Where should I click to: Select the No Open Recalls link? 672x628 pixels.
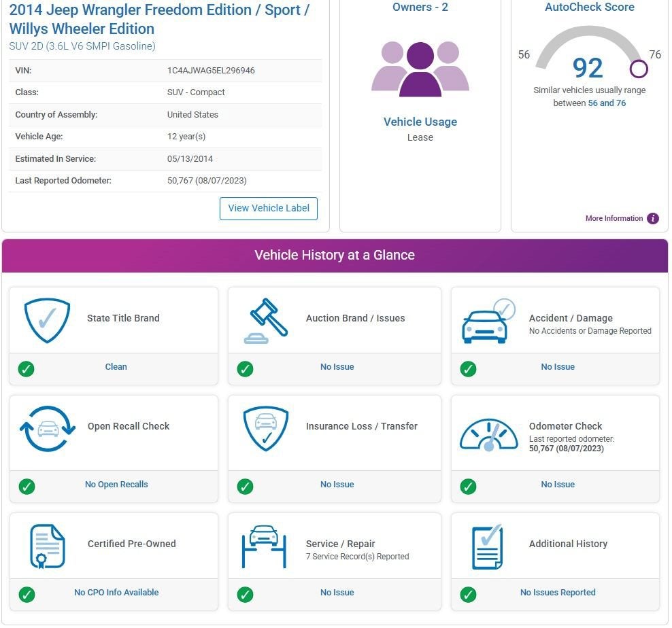pyautogui.click(x=116, y=485)
